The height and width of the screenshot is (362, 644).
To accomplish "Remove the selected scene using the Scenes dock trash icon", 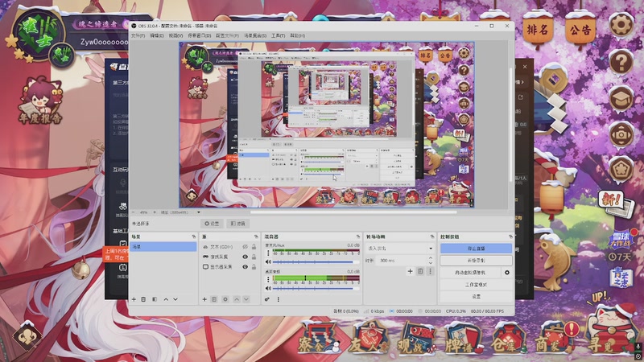I will [143, 299].
